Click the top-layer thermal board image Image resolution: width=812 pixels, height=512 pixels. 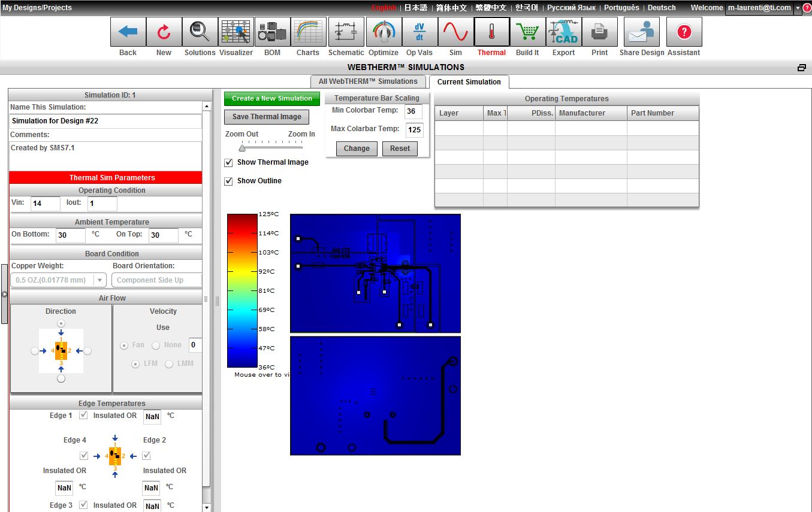375,273
